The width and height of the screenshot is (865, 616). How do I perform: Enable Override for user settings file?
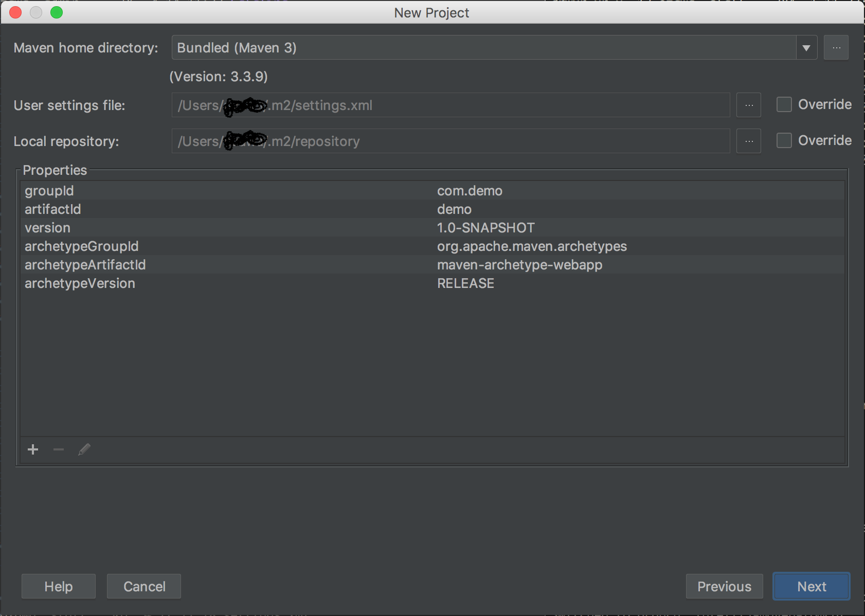pyautogui.click(x=784, y=104)
